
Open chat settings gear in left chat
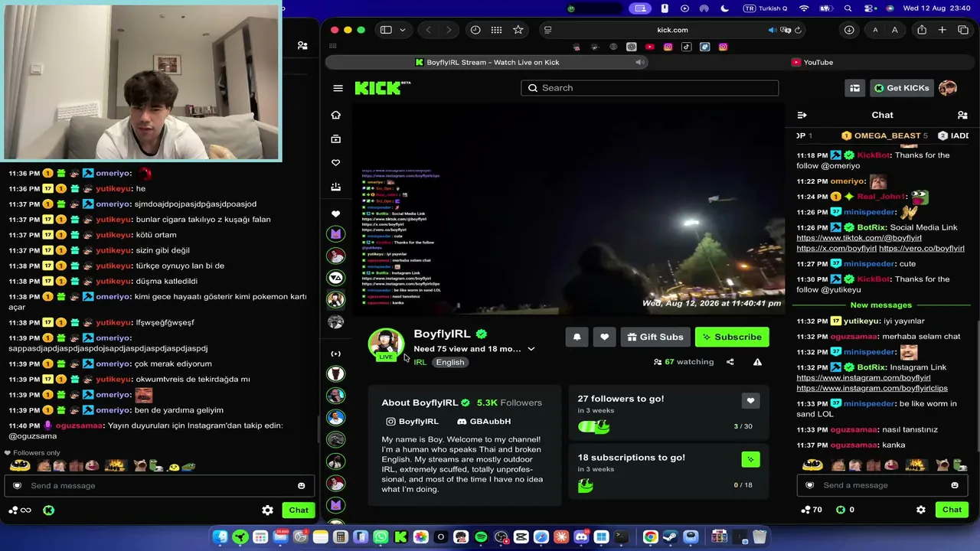[267, 510]
